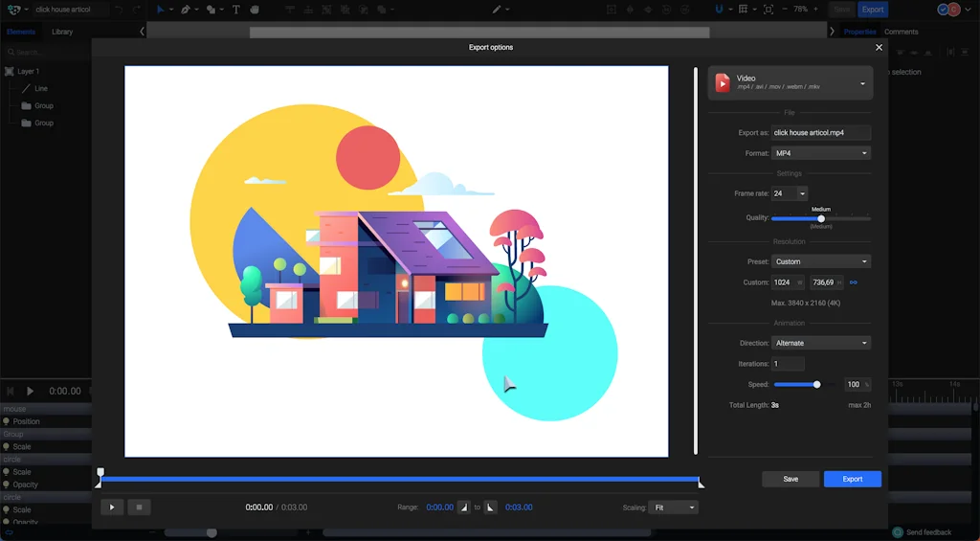Click the Export as filename field

pyautogui.click(x=821, y=133)
